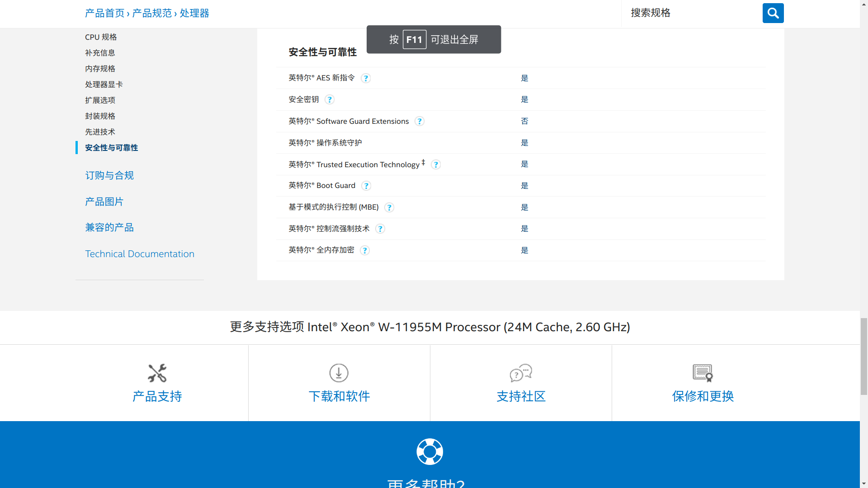This screenshot has width=868, height=488.
Task: Select 扩展选项 in sidebar
Action: tap(100, 100)
